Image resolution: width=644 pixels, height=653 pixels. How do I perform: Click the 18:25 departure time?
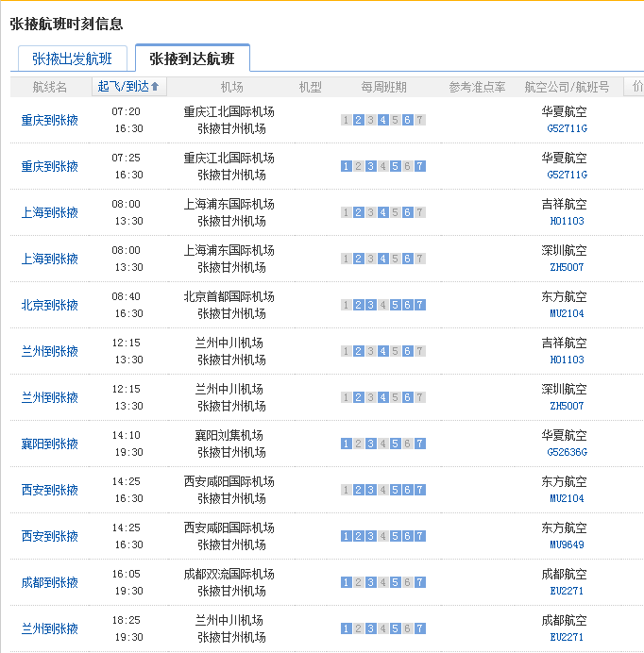[126, 620]
